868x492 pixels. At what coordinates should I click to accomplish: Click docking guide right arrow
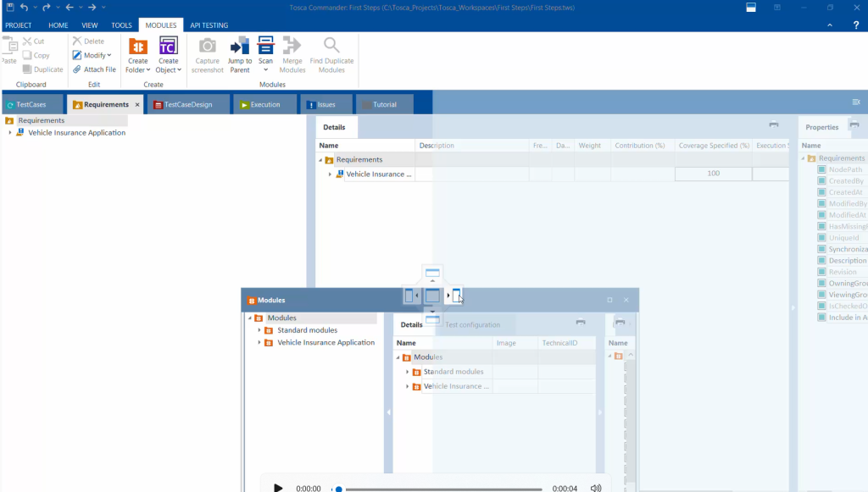point(455,296)
